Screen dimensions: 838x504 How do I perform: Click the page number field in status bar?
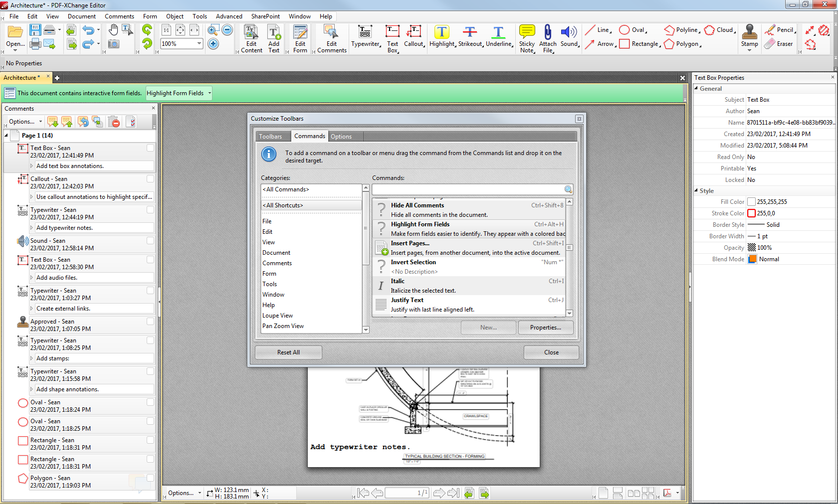tap(407, 493)
